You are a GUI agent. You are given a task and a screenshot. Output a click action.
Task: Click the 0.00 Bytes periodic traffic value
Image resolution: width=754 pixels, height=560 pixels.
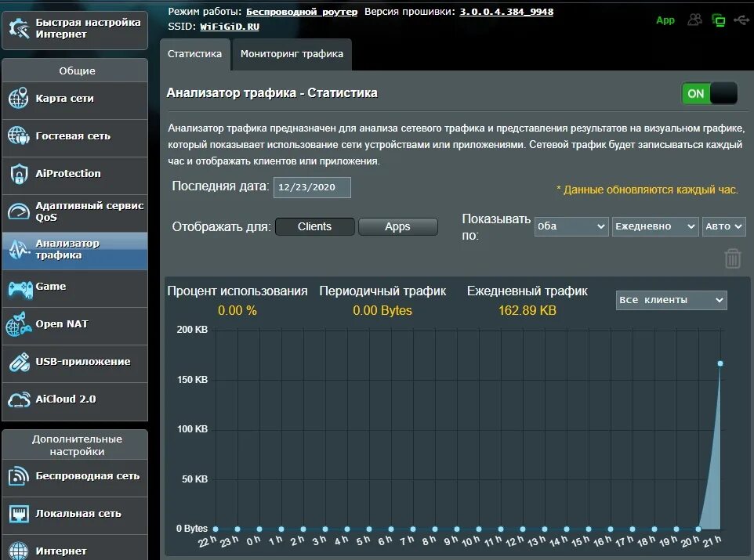coord(382,310)
